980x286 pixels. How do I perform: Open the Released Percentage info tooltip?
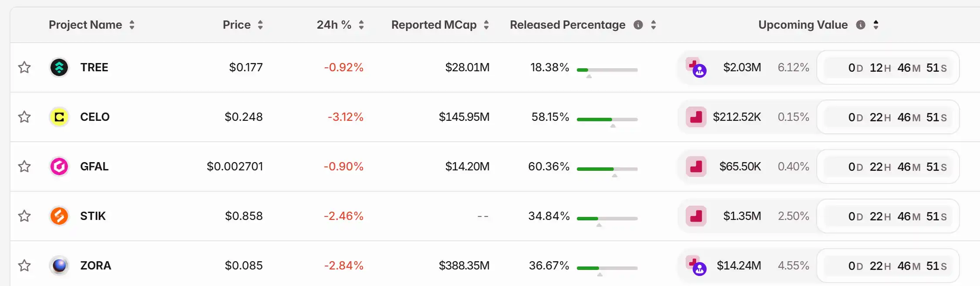(638, 25)
